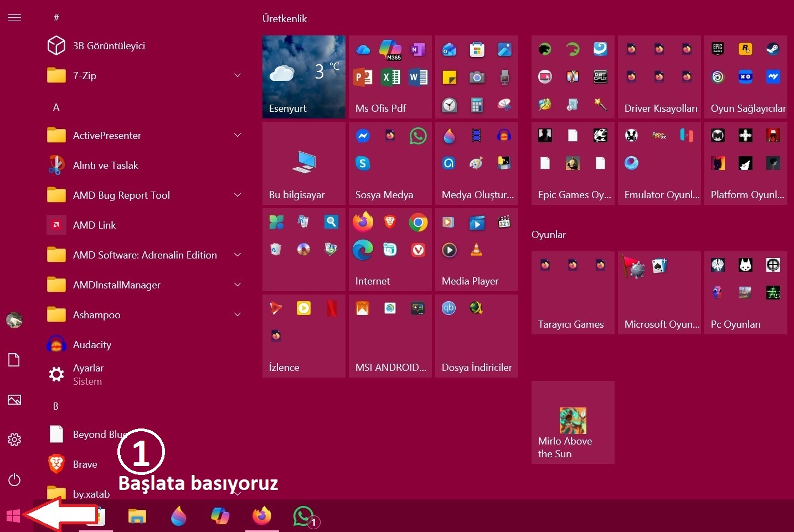The width and height of the screenshot is (794, 532).
Task: Click the yellow Sticky Notes icon
Action: 449,77
